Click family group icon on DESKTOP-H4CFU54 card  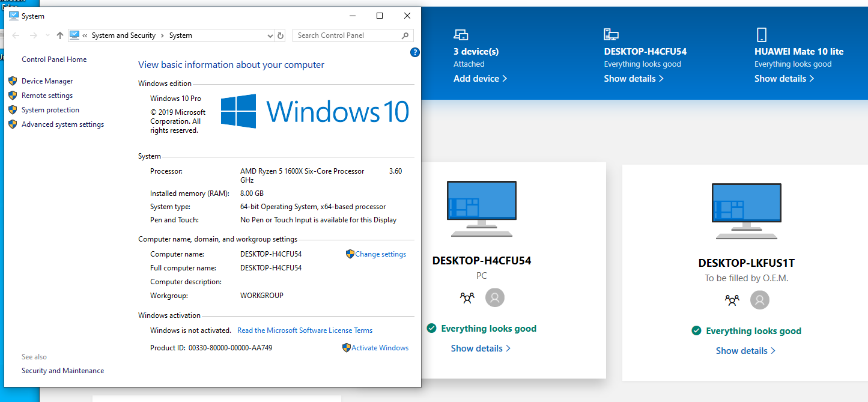coord(467,297)
